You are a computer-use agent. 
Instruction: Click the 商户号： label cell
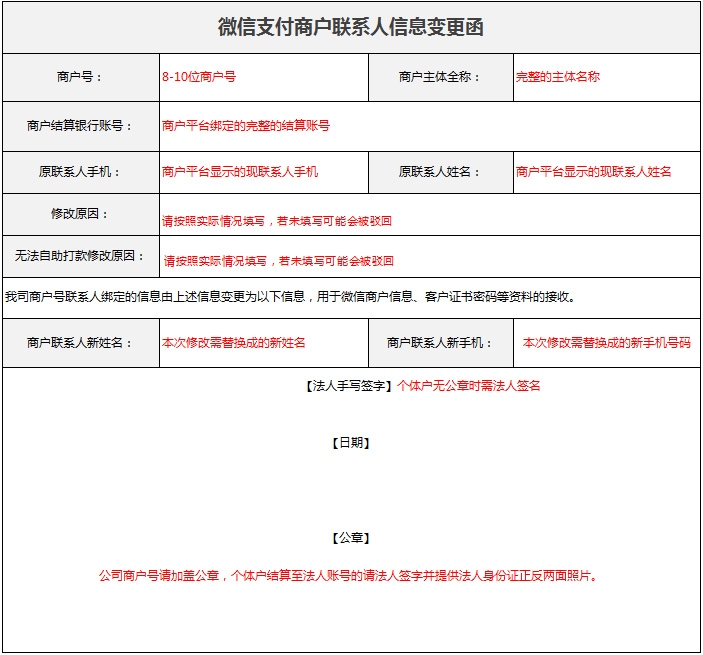(x=81, y=77)
